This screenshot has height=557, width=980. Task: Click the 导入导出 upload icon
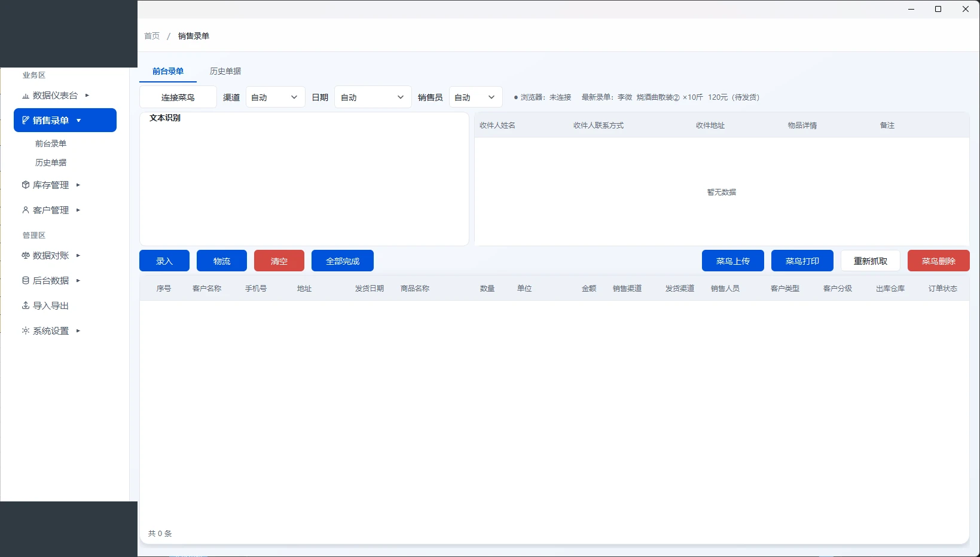[26, 305]
